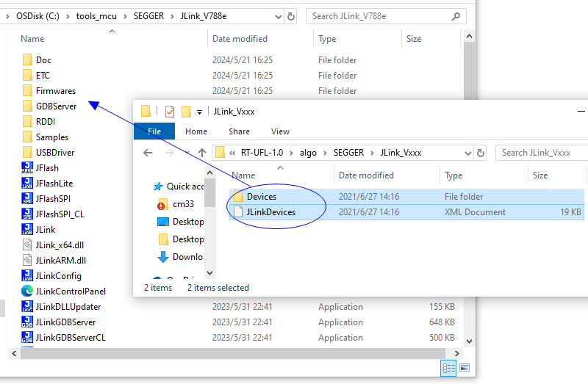This screenshot has height=384, width=588.
Task: Expand the chevron after SEGGER in JLink_V788e path
Action: [x=172, y=16]
